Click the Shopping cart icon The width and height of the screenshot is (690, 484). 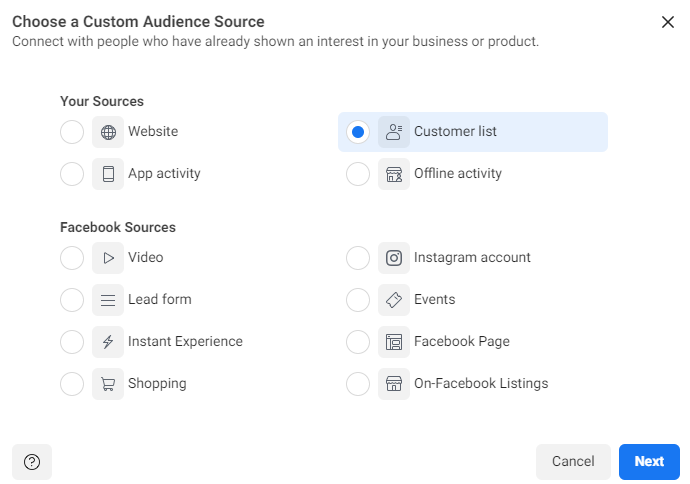point(108,384)
